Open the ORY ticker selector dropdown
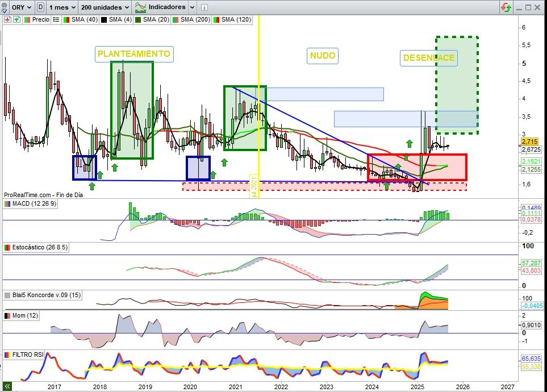This screenshot has height=392, width=547. [x=21, y=7]
